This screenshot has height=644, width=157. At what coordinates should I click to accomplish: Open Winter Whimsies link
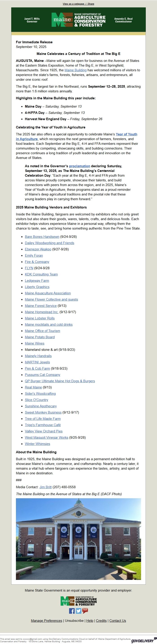[x=37, y=444]
